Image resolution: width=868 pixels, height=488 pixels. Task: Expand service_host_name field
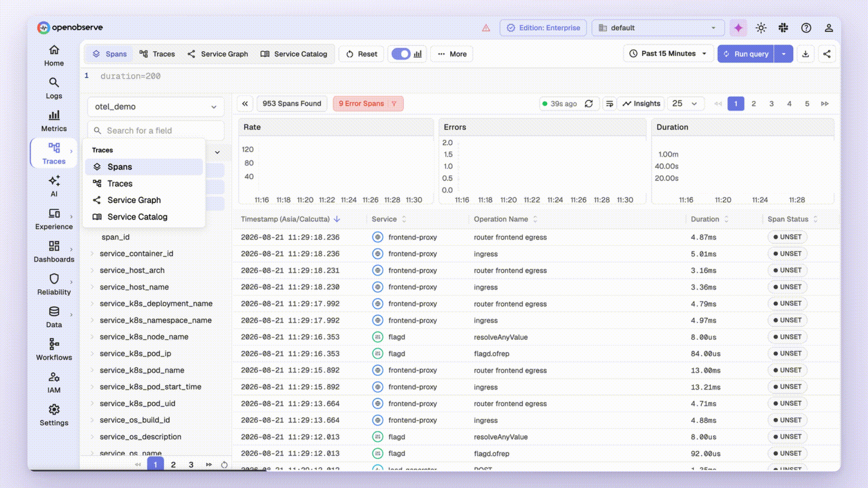[x=92, y=287]
